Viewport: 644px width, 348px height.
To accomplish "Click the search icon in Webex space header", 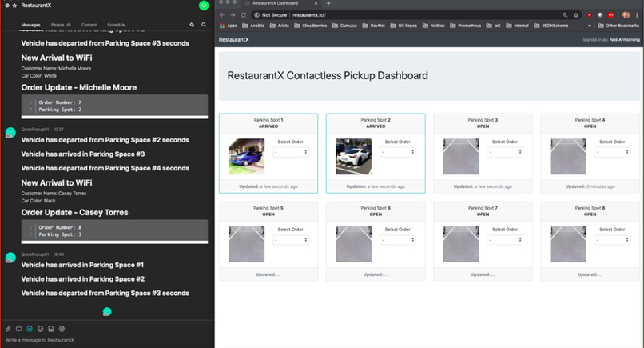I will [x=204, y=25].
